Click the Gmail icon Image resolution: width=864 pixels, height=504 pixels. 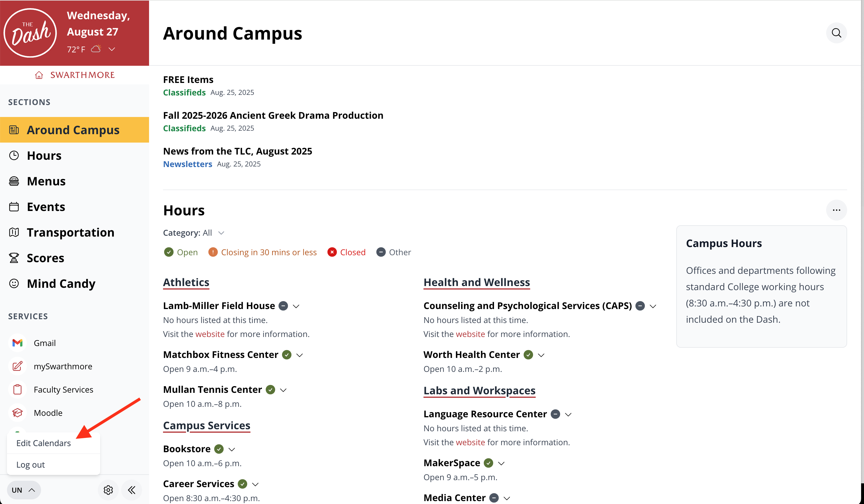[x=17, y=342]
